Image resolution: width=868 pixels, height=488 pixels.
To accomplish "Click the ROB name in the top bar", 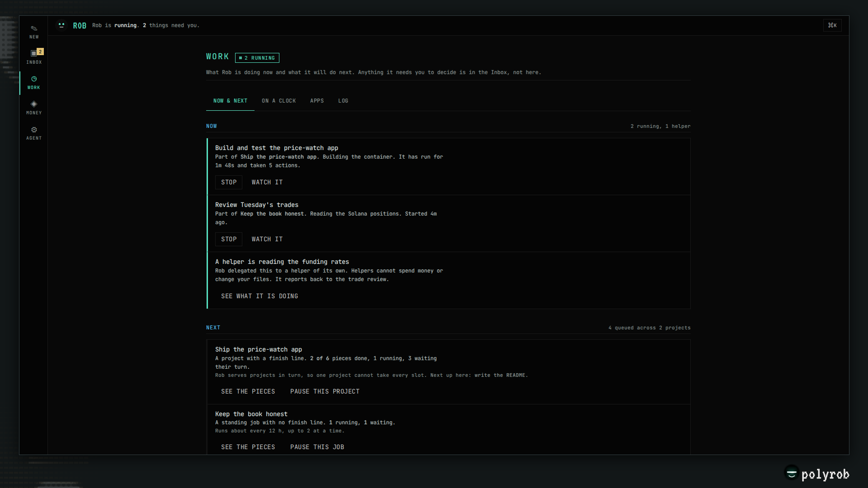I will pyautogui.click(x=80, y=26).
